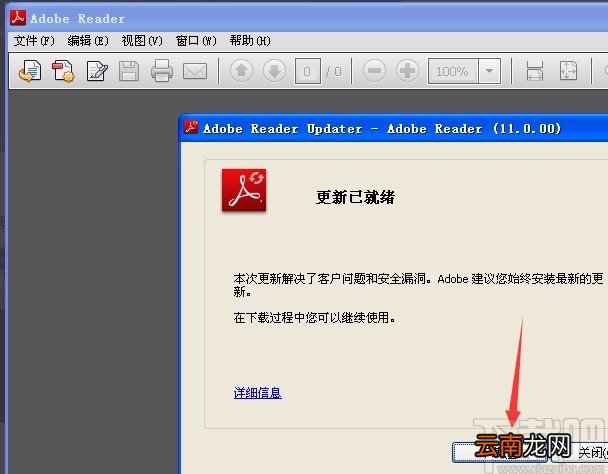This screenshot has width=608, height=474.
Task: Open the 编辑(E) menu
Action: [x=88, y=41]
